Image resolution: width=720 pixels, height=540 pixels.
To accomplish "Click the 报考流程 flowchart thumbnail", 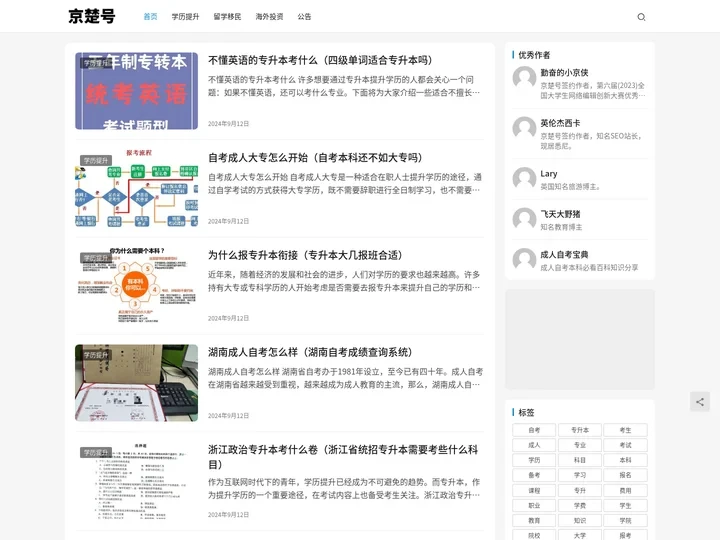I will [136, 188].
